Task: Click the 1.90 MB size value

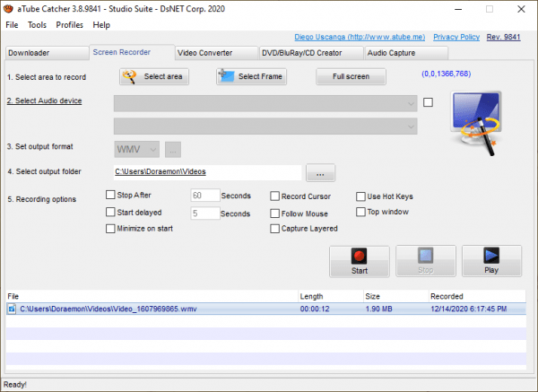Action: [x=378, y=309]
